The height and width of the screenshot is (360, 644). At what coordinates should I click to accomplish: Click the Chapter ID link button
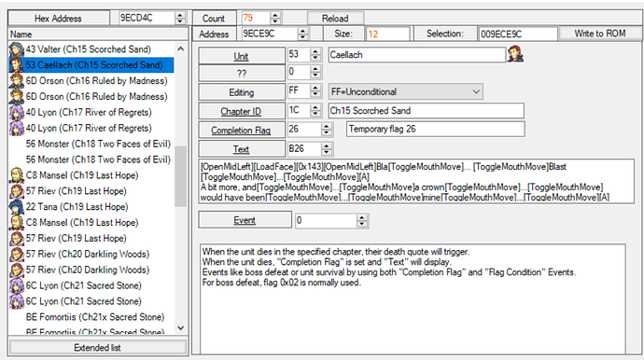coord(241,111)
